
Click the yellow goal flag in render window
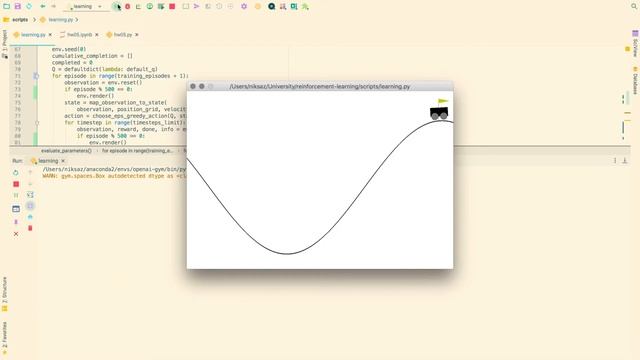pyautogui.click(x=442, y=102)
